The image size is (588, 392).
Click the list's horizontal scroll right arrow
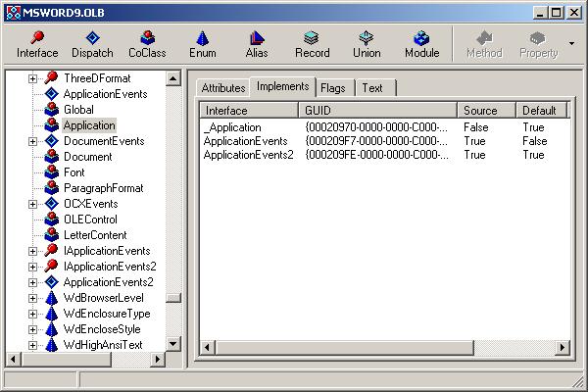(563, 348)
